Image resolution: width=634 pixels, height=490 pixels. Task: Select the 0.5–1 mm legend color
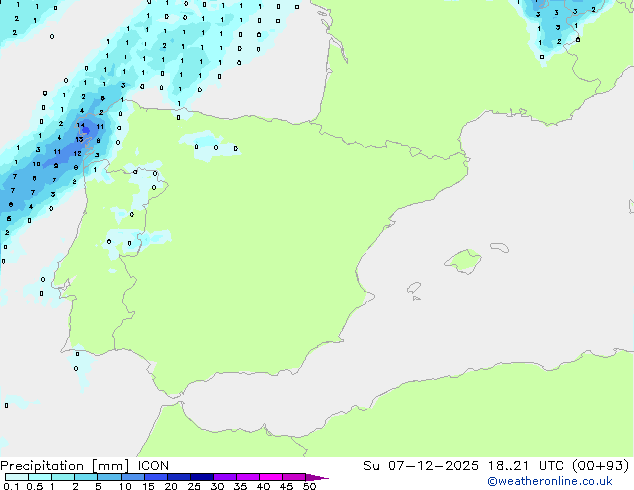(x=40, y=477)
